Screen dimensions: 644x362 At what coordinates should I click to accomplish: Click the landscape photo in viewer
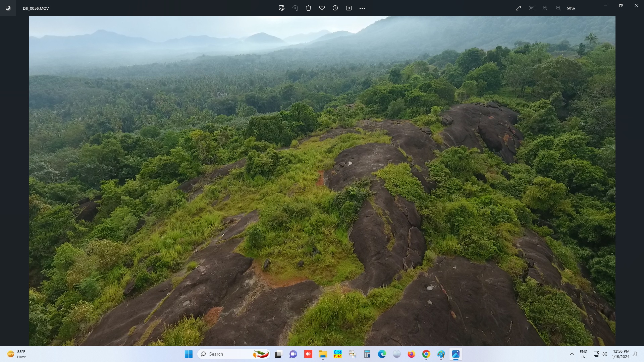pyautogui.click(x=322, y=181)
